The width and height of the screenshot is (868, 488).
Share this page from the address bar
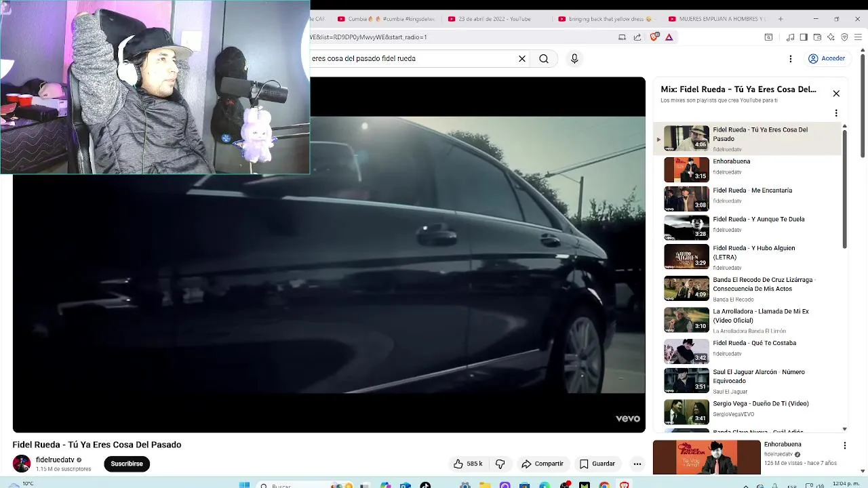click(637, 37)
